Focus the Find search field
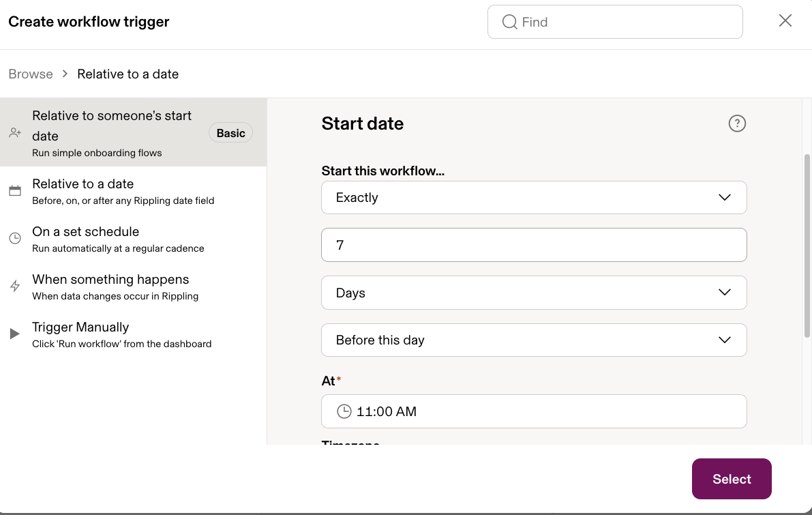 (x=615, y=22)
